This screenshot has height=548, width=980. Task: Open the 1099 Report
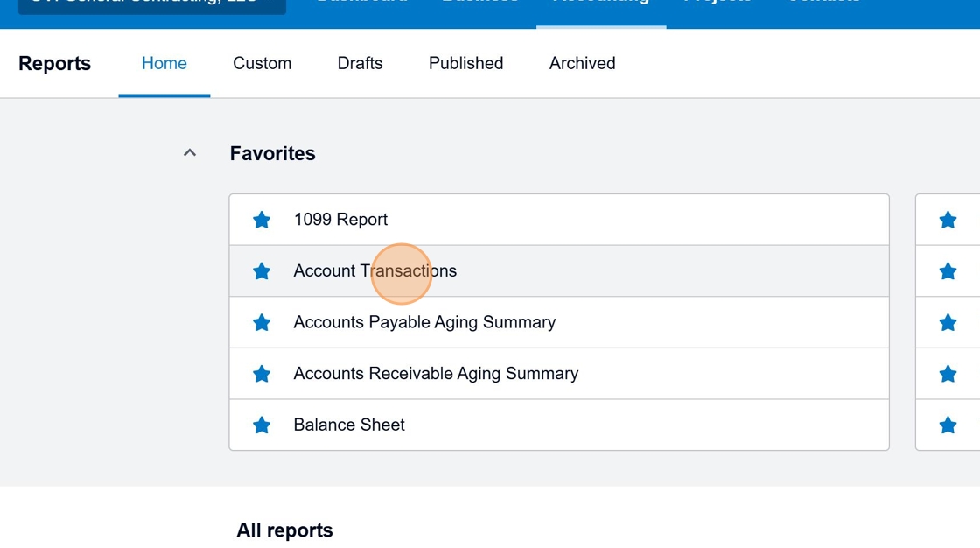pos(340,220)
